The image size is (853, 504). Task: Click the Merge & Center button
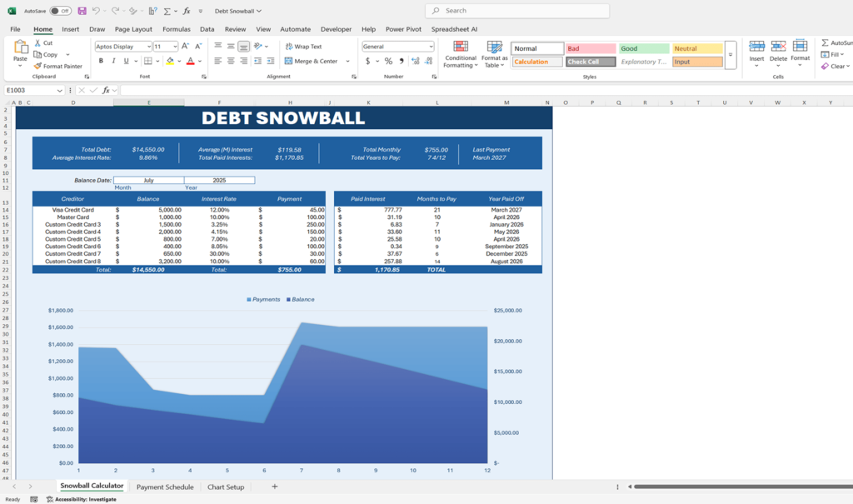(x=311, y=61)
